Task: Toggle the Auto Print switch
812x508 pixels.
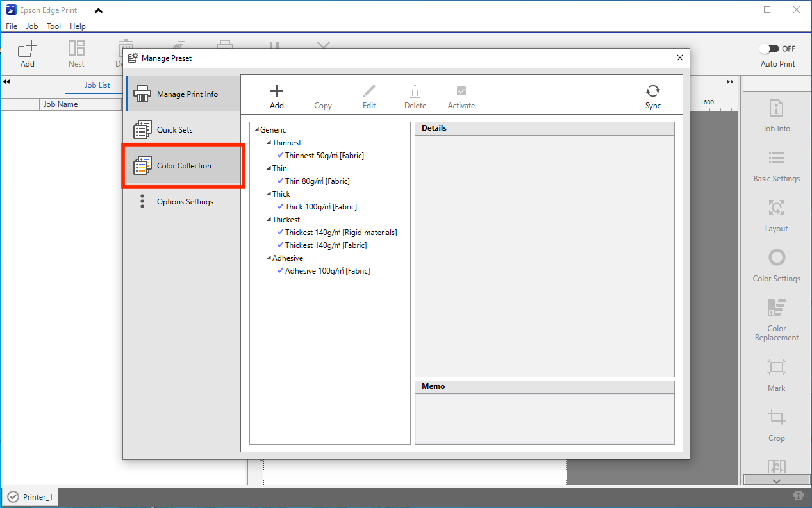Action: (x=769, y=49)
